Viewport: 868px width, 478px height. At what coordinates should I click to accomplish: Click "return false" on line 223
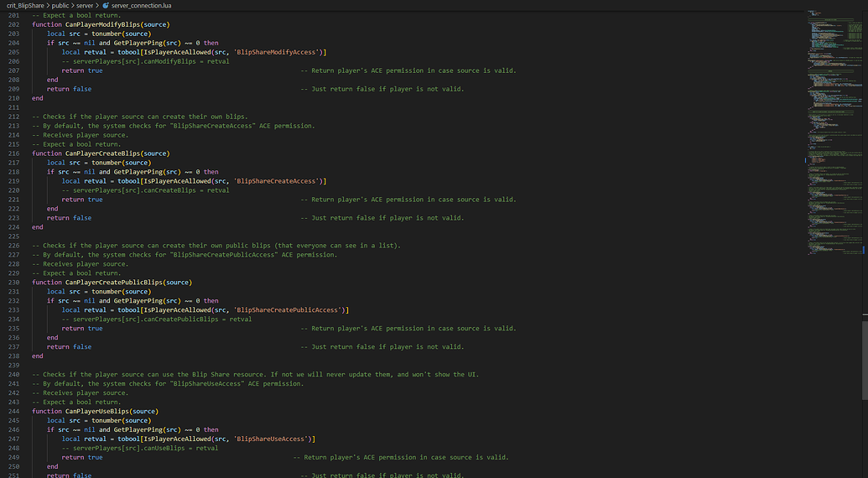click(69, 218)
